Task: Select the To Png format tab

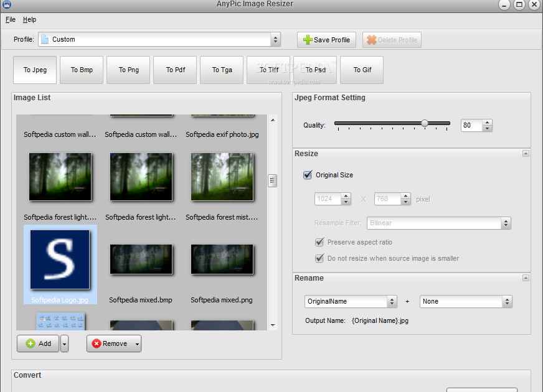Action: click(128, 70)
